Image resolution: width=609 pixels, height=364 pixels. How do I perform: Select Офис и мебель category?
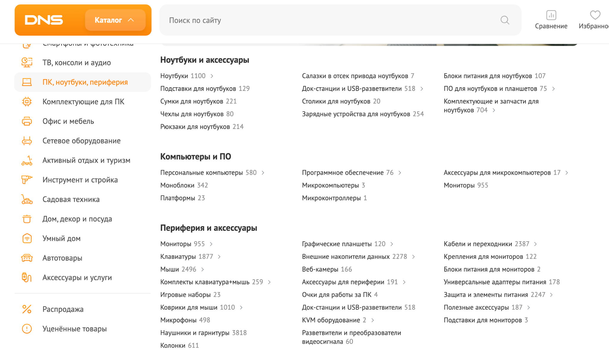tap(68, 121)
